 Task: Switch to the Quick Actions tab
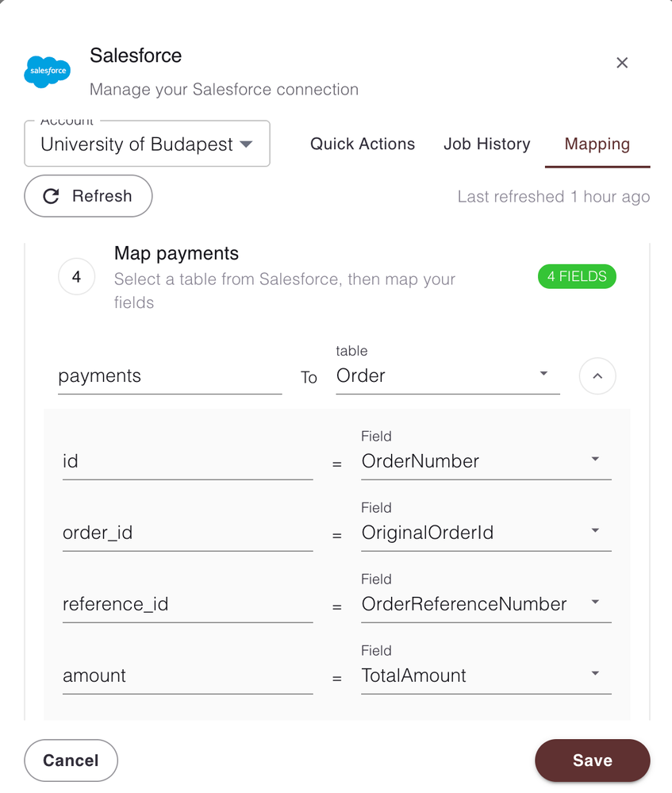click(x=363, y=144)
